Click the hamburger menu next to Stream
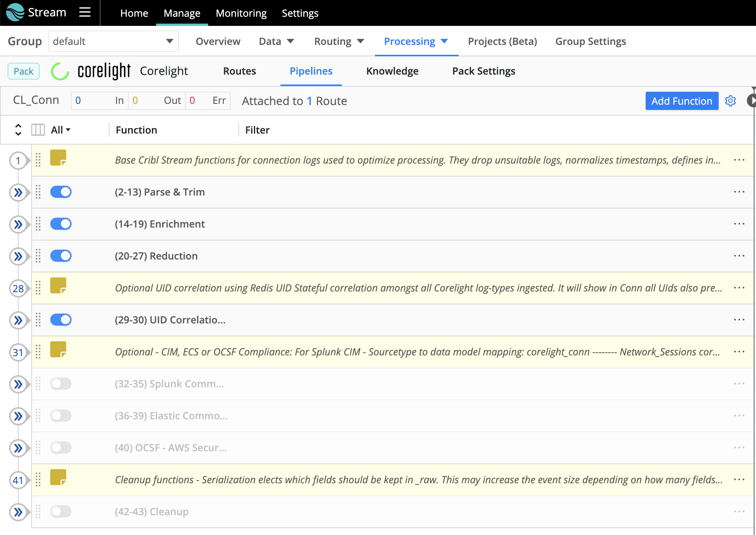This screenshot has height=535, width=756. [85, 13]
